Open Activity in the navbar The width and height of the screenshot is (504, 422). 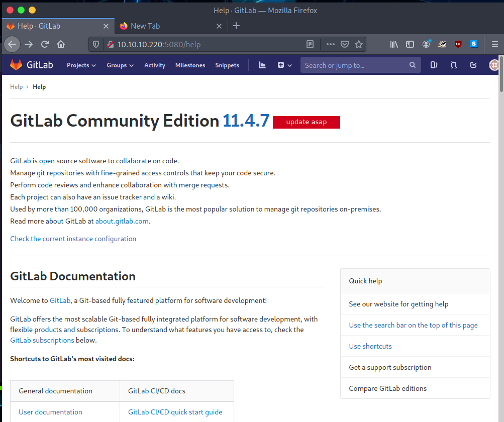[x=155, y=65]
